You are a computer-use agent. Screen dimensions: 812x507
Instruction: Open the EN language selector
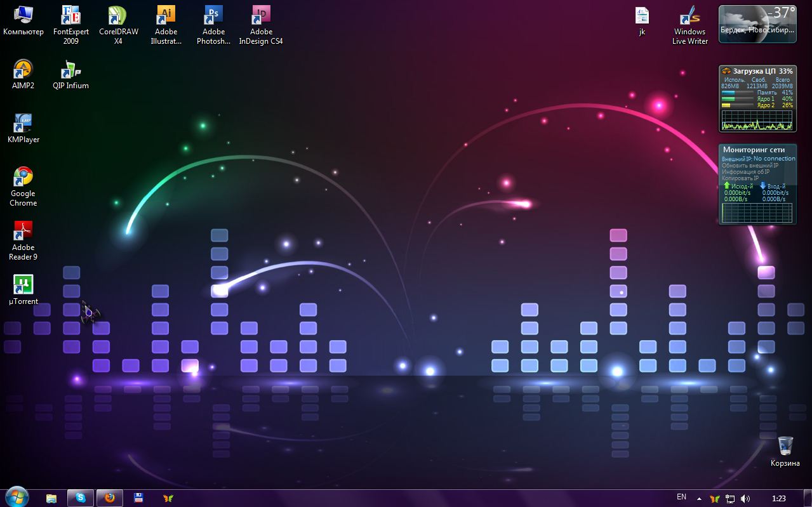681,497
